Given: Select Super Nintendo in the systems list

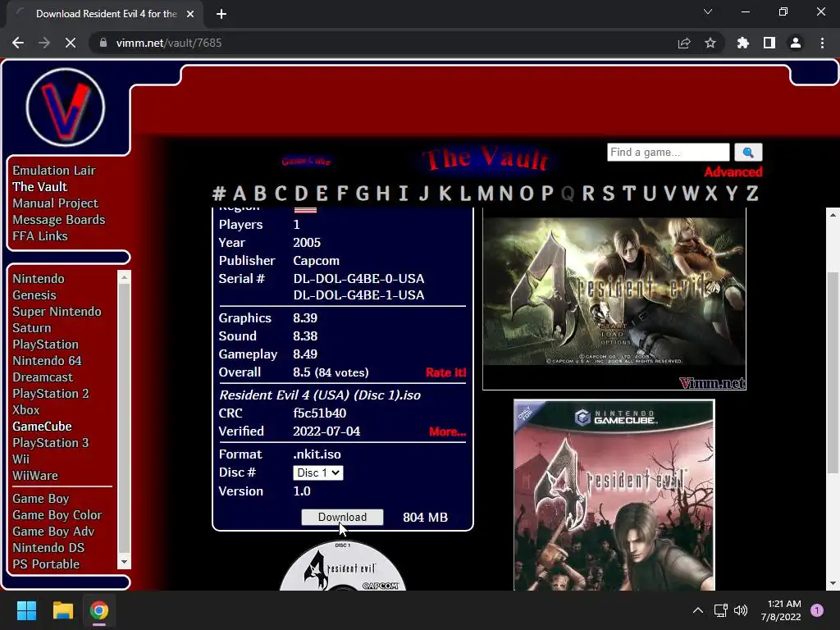Looking at the screenshot, I should coord(57,311).
